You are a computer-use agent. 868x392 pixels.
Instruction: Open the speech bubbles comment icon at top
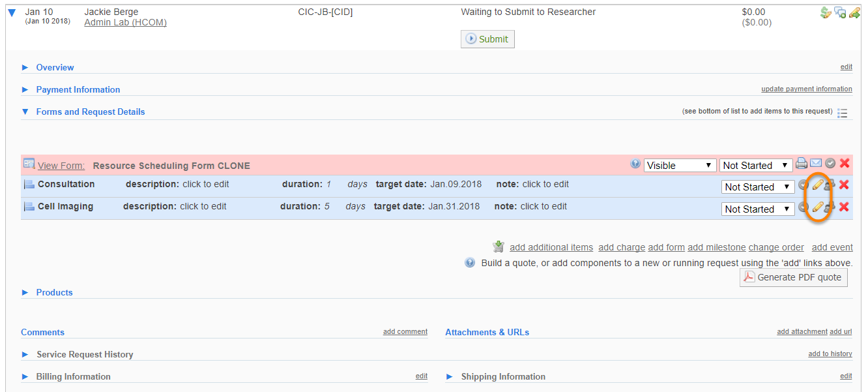[840, 12]
